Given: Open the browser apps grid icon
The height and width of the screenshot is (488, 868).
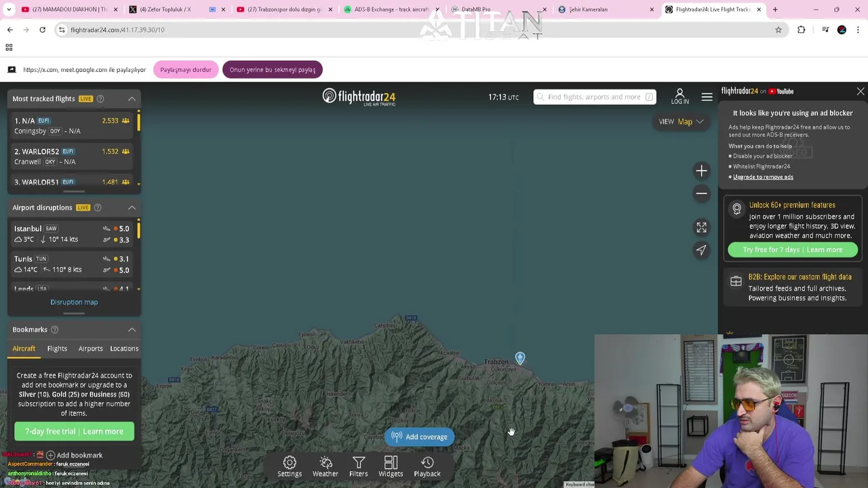Looking at the screenshot, I should point(9,47).
